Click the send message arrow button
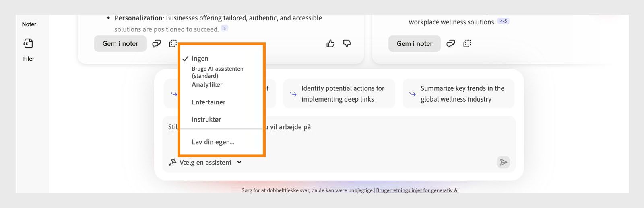Image resolution: width=644 pixels, height=208 pixels. coord(503,162)
